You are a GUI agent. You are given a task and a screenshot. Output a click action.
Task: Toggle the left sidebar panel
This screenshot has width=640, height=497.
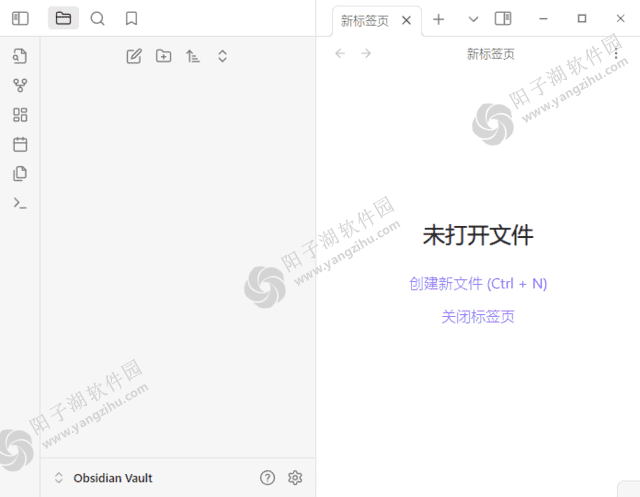[20, 18]
